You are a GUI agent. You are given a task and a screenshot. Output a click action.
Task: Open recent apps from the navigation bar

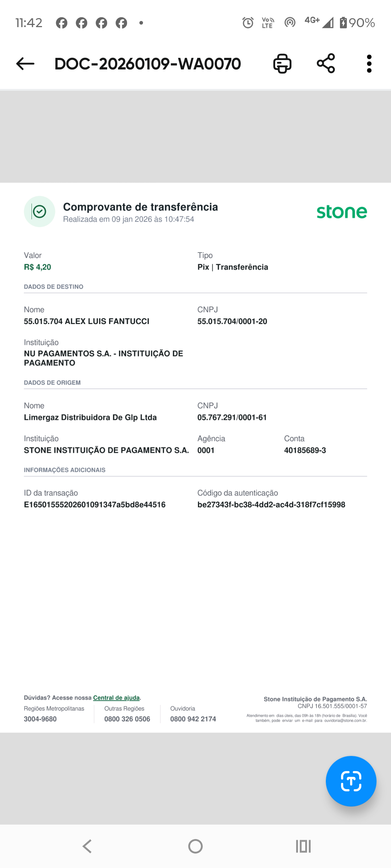pyautogui.click(x=303, y=846)
